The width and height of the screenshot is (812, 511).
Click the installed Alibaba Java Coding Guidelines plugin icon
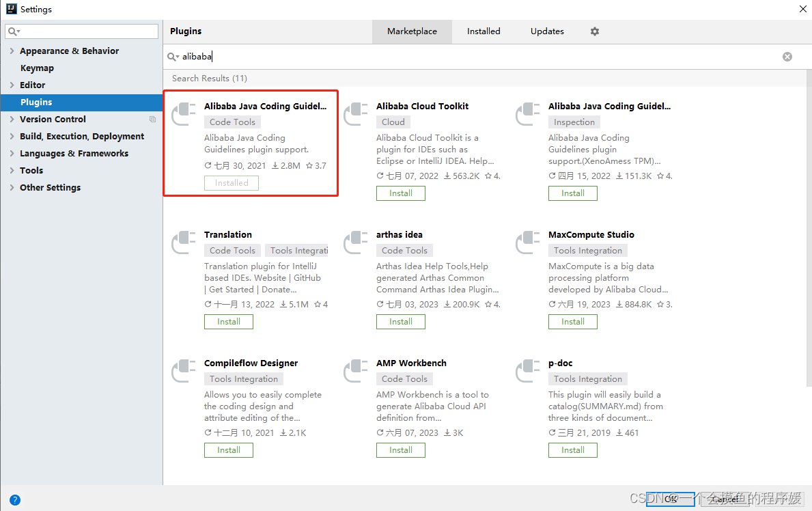[183, 113]
